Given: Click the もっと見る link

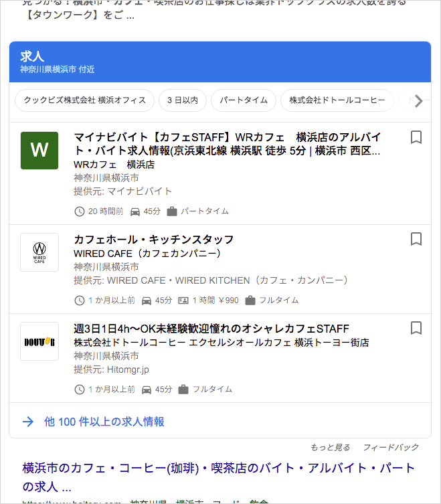Looking at the screenshot, I should 330,447.
